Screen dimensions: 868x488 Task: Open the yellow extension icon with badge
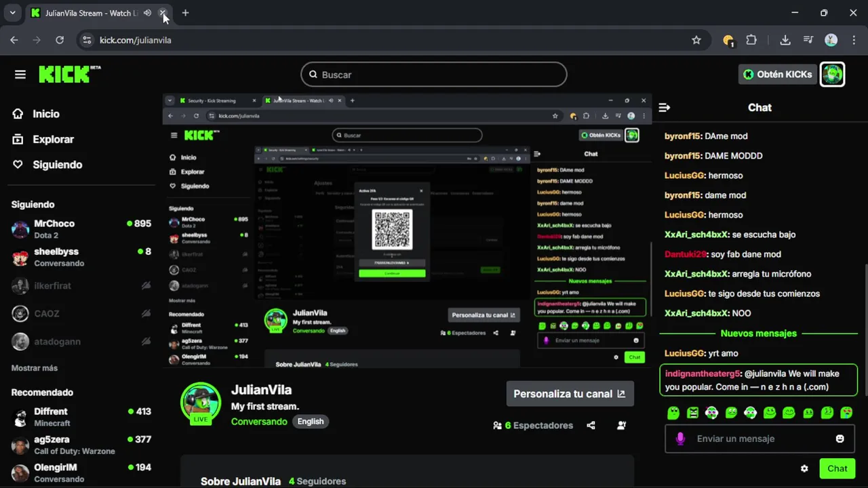pyautogui.click(x=728, y=40)
